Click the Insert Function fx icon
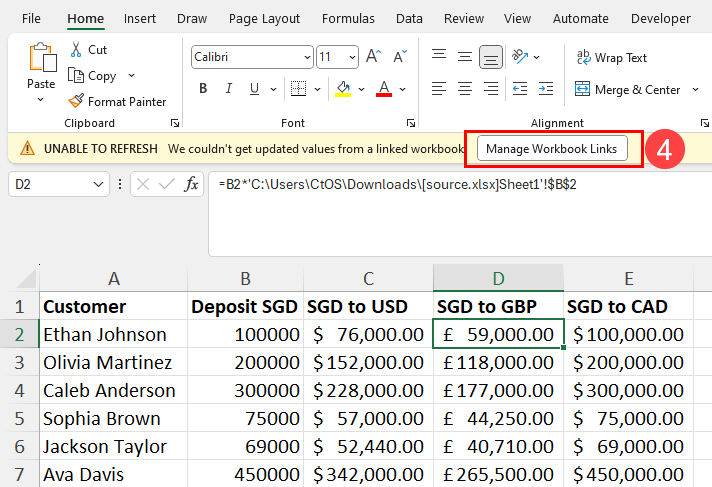This screenshot has height=487, width=712. (x=191, y=184)
